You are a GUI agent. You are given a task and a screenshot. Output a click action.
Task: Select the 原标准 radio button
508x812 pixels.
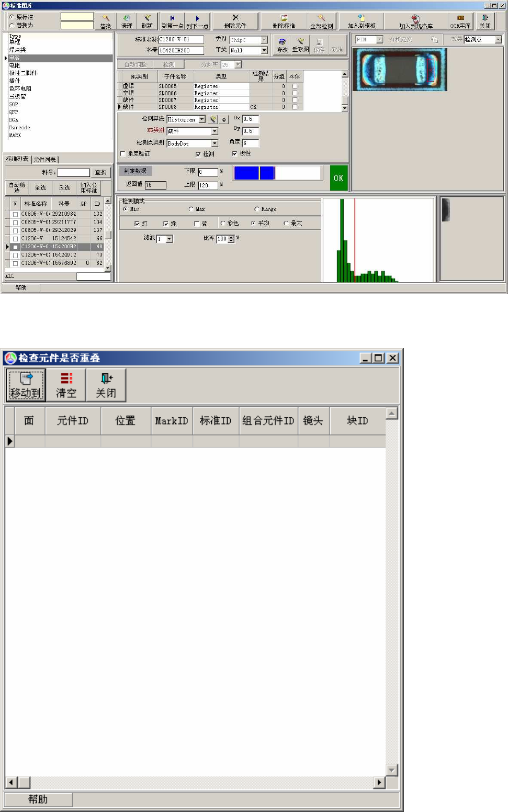[12, 17]
